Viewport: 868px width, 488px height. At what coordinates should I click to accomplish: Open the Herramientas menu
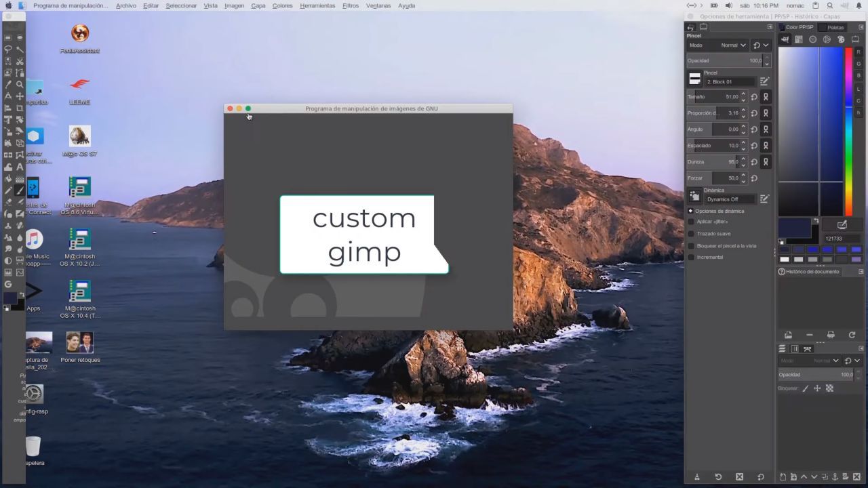(x=317, y=5)
